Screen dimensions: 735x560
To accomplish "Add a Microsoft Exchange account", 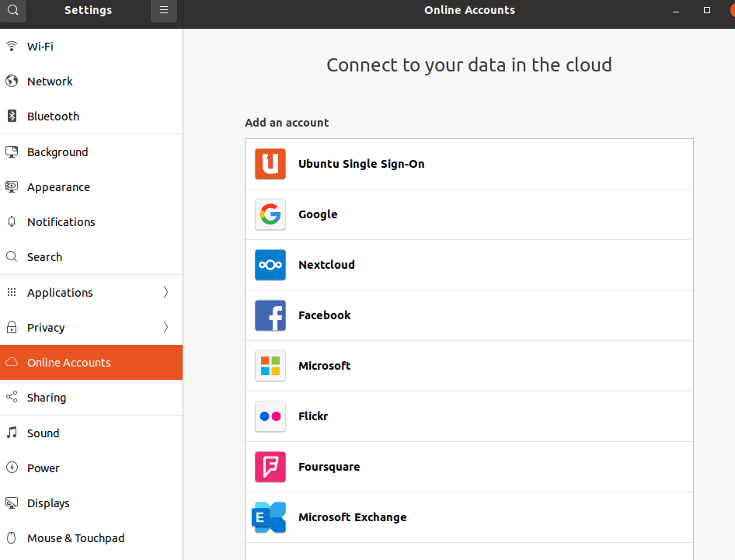I will coord(469,517).
